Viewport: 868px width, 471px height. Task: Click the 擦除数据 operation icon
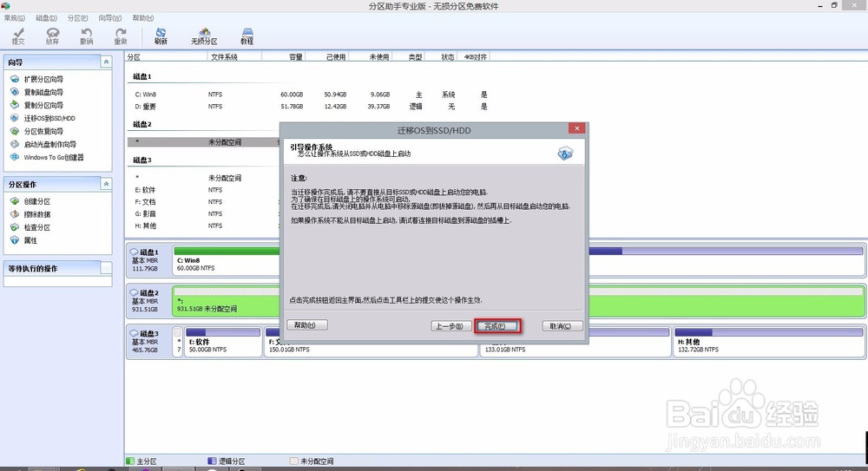pos(15,214)
